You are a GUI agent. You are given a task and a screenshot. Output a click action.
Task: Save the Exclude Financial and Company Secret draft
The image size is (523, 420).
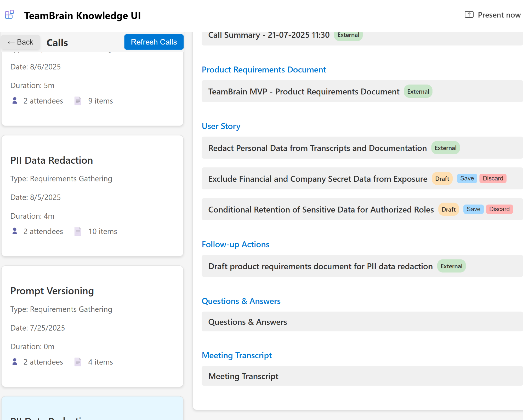(467, 178)
